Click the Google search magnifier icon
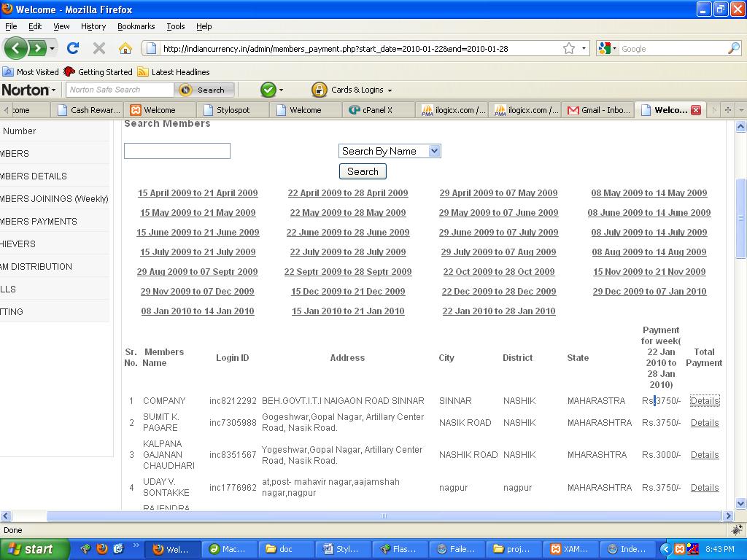 734,48
